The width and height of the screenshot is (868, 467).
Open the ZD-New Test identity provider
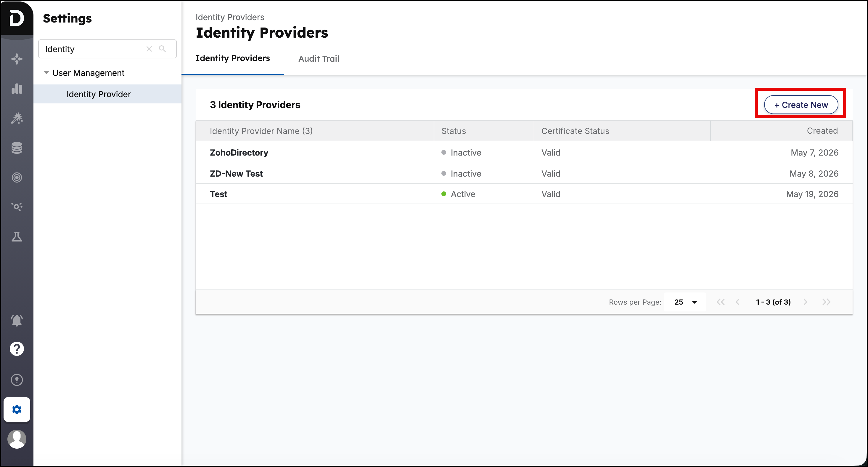[236, 174]
